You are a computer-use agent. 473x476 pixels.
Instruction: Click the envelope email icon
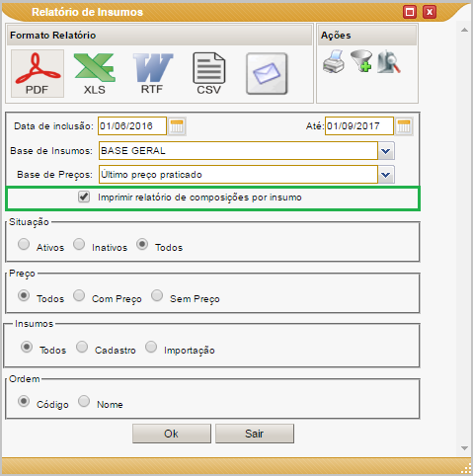tap(267, 74)
